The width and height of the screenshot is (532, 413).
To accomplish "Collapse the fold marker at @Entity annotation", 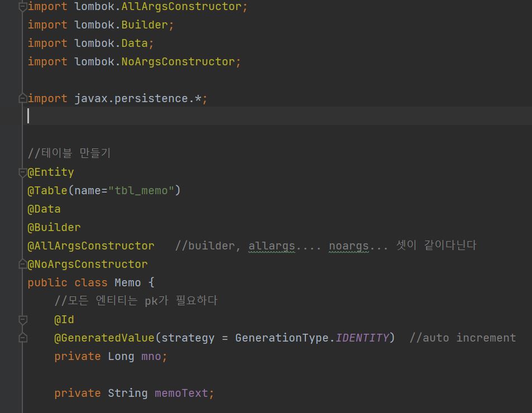I will (23, 172).
